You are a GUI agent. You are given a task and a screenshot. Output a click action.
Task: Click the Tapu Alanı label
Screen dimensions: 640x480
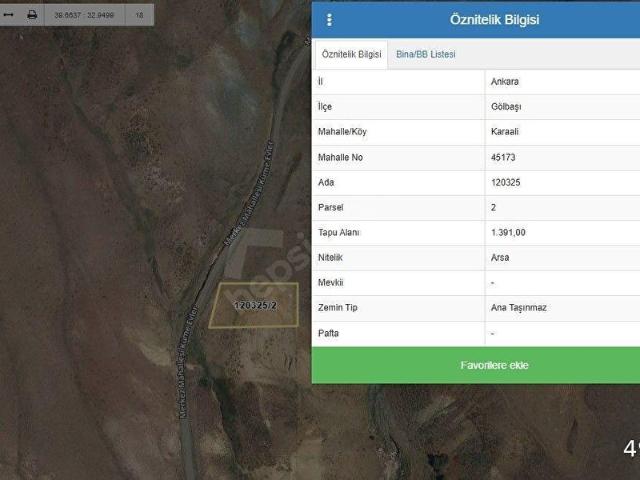[x=339, y=233]
